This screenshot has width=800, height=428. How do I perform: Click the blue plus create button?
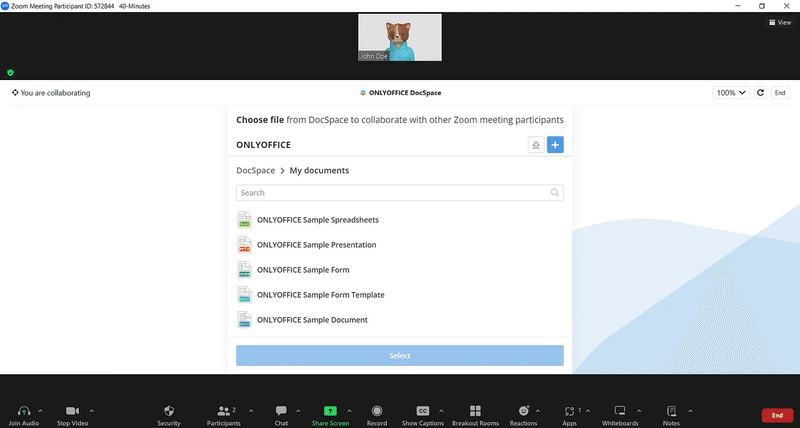coord(555,145)
